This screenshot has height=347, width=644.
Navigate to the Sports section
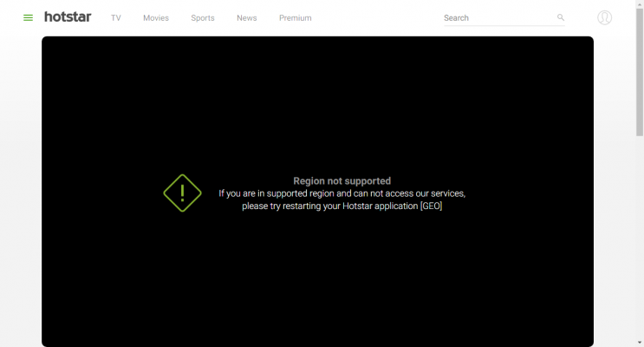[202, 18]
